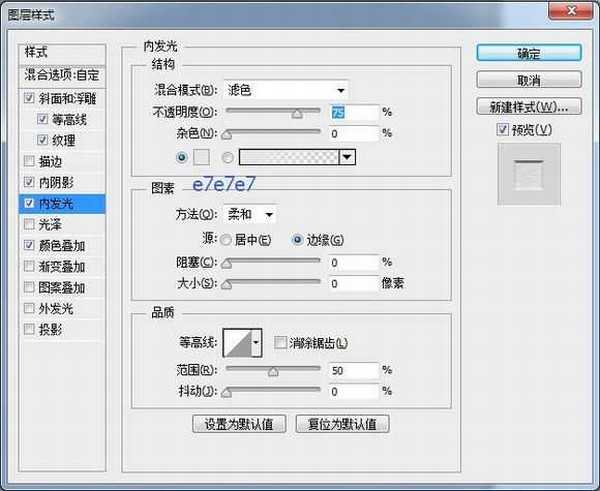Expand the 方法 technique dropdown
Image resolution: width=600 pixels, height=491 pixels.
click(250, 214)
